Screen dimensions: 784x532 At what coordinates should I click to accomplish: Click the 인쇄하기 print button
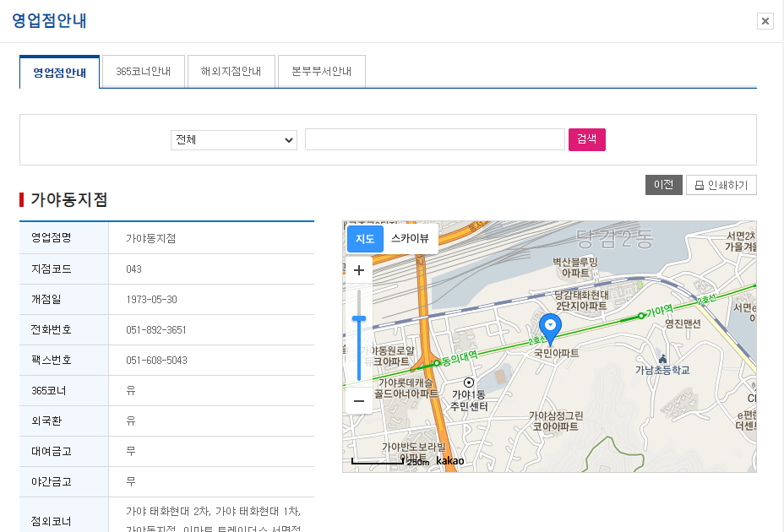(721, 185)
